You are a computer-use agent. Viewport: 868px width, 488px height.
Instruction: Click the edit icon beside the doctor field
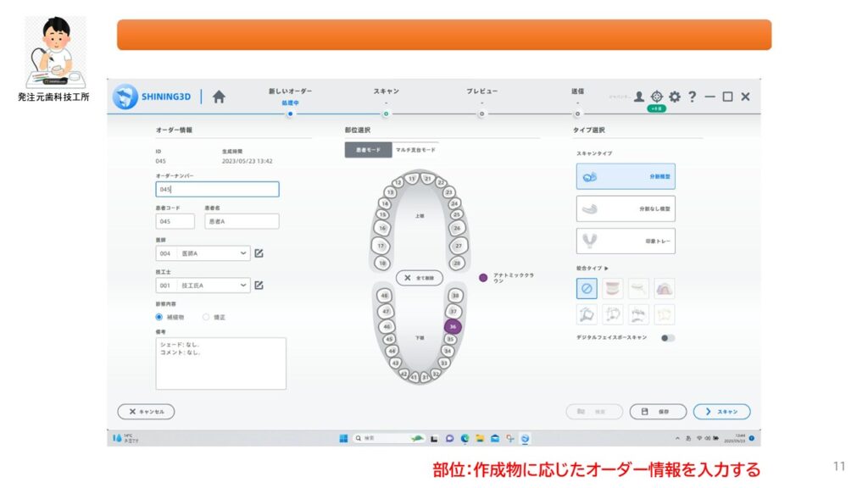pos(259,252)
